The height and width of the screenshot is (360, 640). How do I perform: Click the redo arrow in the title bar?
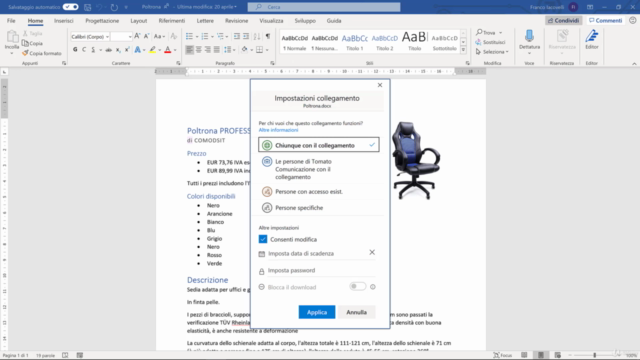[114, 7]
